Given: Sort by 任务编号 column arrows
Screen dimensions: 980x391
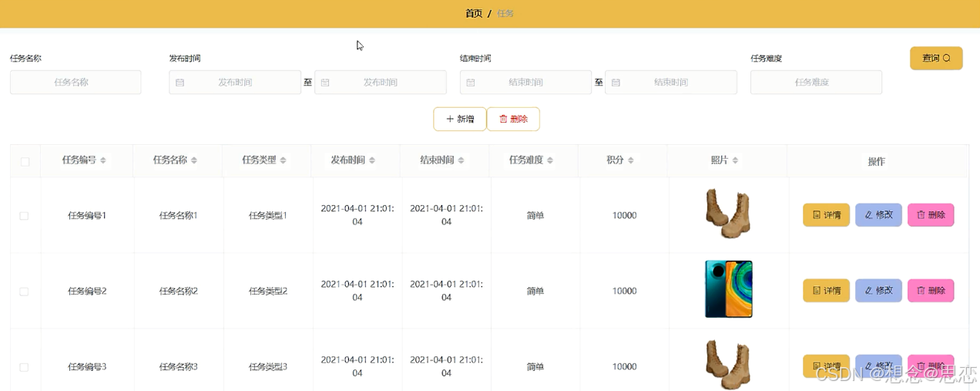Looking at the screenshot, I should [x=105, y=160].
